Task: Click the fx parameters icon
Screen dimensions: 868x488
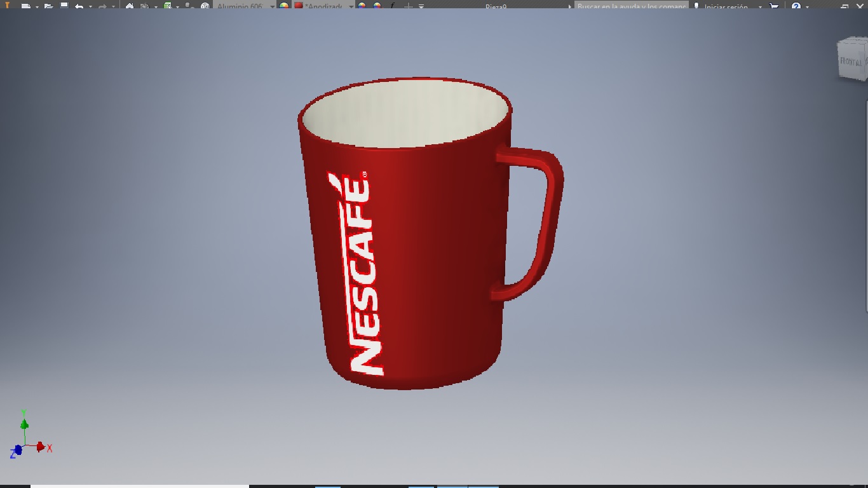Action: pos(393,5)
